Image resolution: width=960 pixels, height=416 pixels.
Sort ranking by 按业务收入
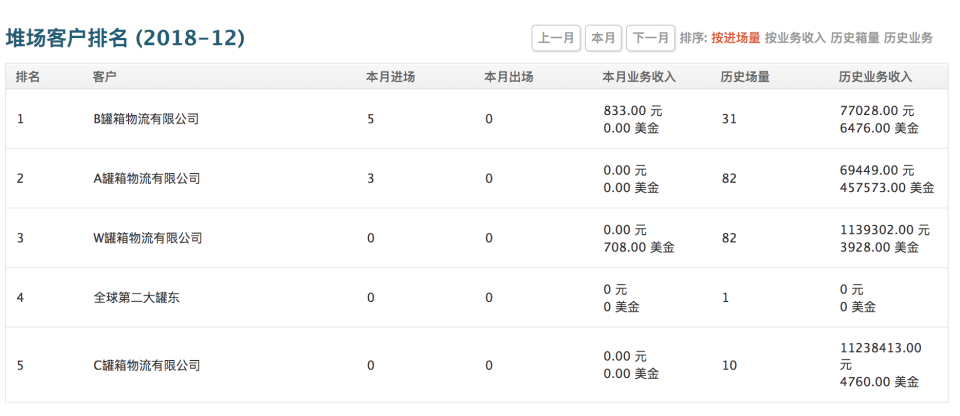[x=795, y=38]
